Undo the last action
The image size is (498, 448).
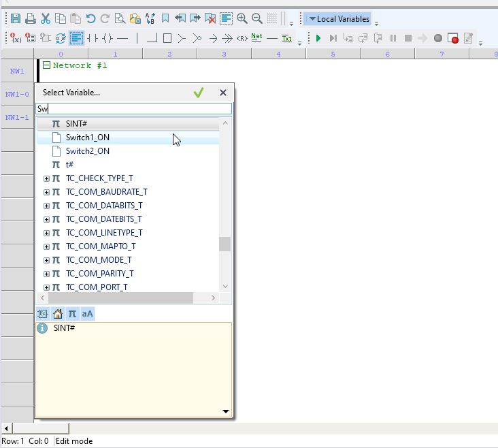click(90, 18)
